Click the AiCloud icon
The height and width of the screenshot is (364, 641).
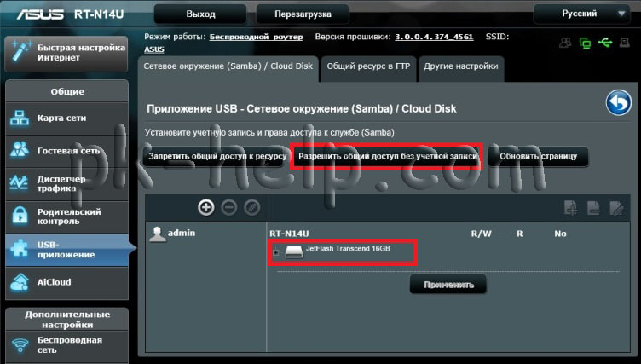[20, 282]
